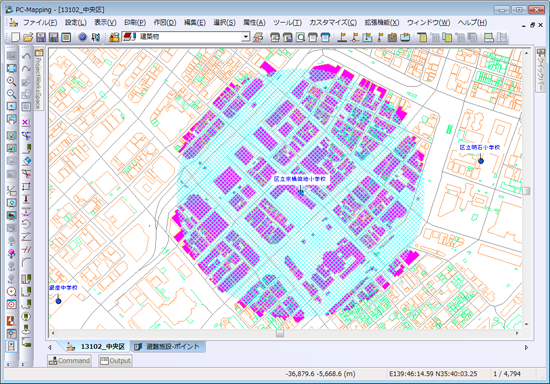The width and height of the screenshot is (550, 384).
Task: Click the map's horizontal scrollbar right arrow
Action: (517, 333)
